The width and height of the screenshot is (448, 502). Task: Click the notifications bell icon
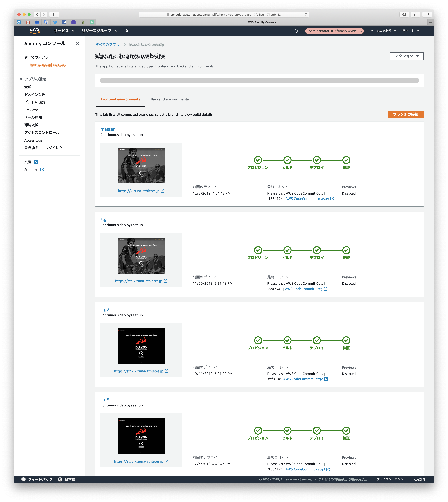(x=296, y=31)
